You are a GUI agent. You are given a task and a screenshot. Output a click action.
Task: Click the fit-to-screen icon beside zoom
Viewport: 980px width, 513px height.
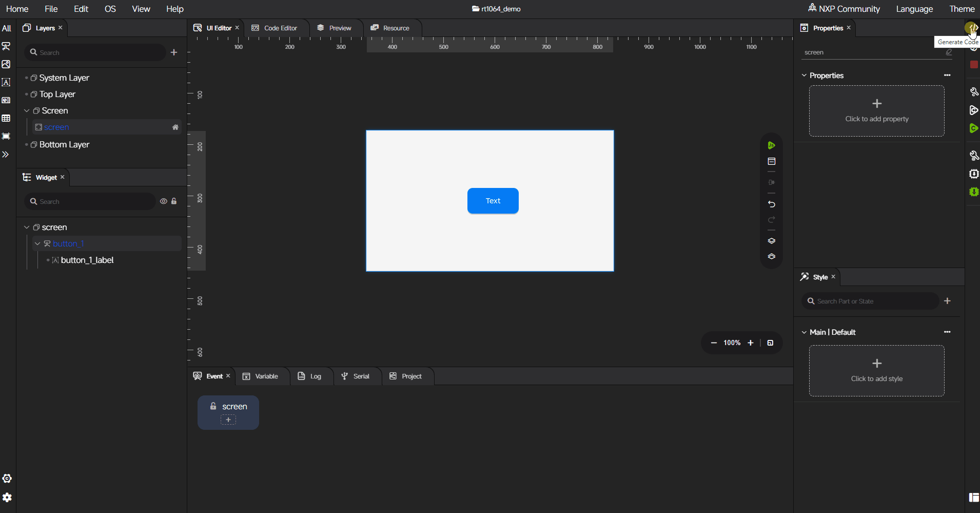click(770, 343)
